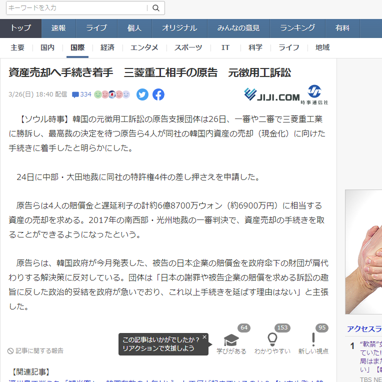Screen dimensions: 382x382
Task: Click the 【関連記事】 heading
Action: [30, 372]
